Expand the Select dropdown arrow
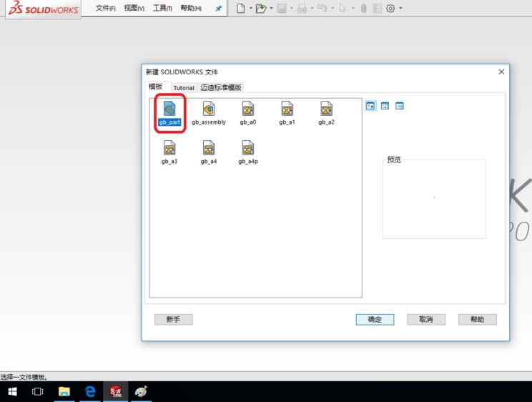This screenshot has width=532, height=402. 353,8
